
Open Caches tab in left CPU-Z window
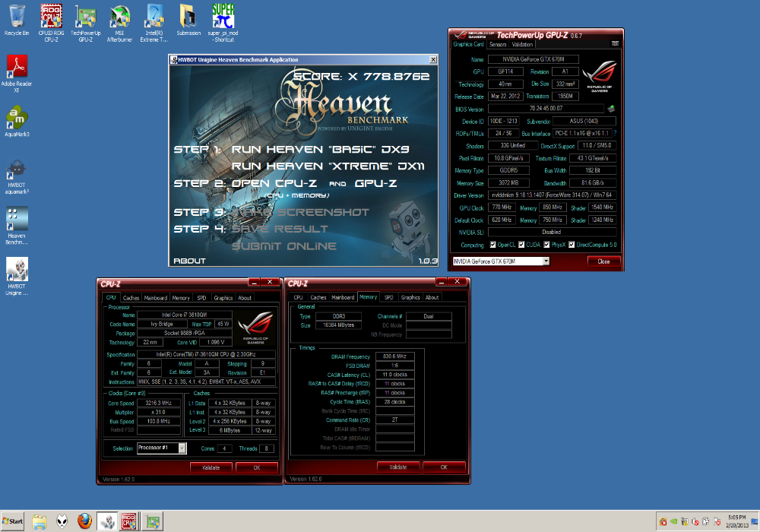tap(131, 297)
